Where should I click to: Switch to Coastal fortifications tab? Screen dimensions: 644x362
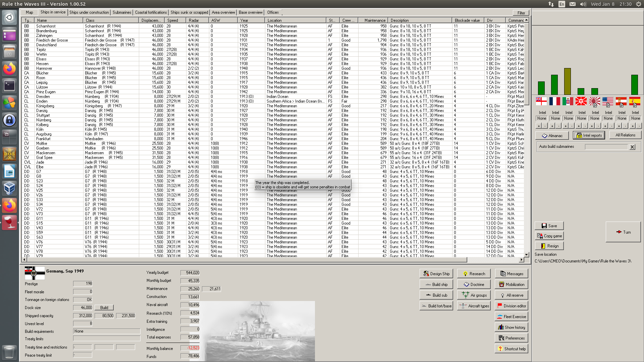click(151, 12)
